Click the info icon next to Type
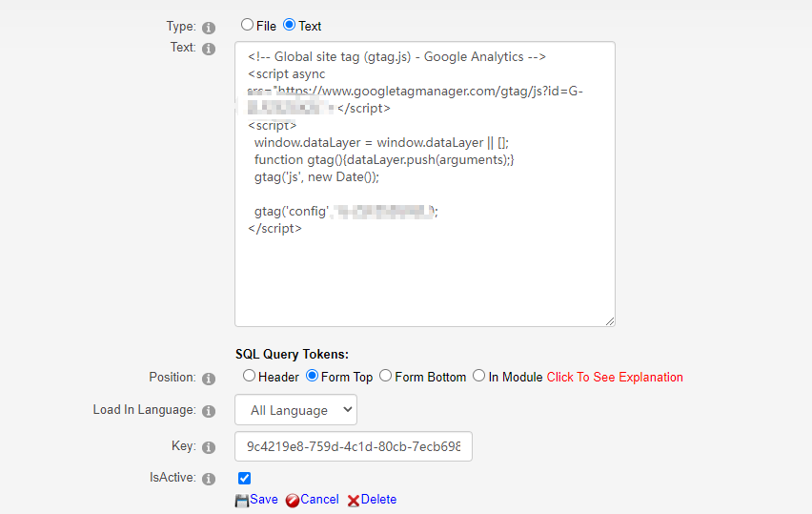 (209, 28)
